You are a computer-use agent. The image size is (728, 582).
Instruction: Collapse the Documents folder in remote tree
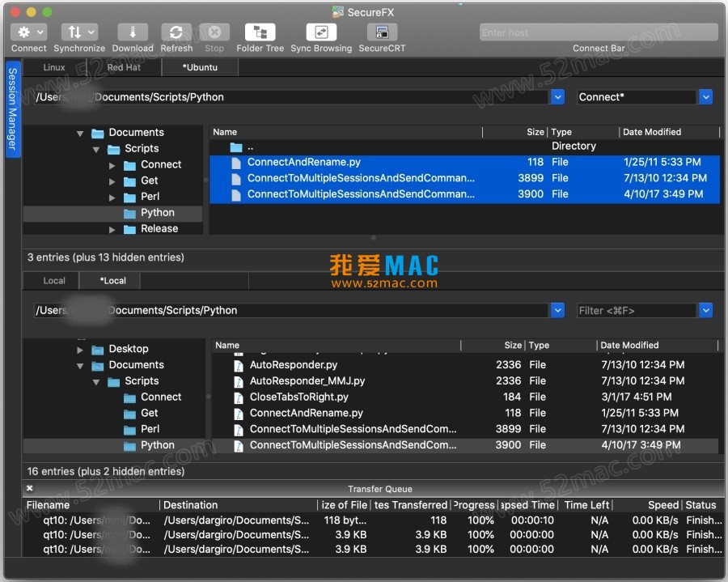tap(80, 134)
